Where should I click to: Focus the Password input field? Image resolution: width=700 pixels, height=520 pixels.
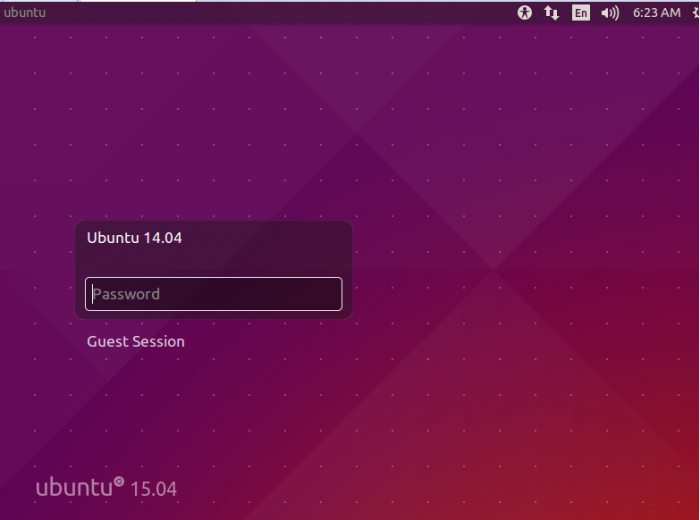coord(213,294)
